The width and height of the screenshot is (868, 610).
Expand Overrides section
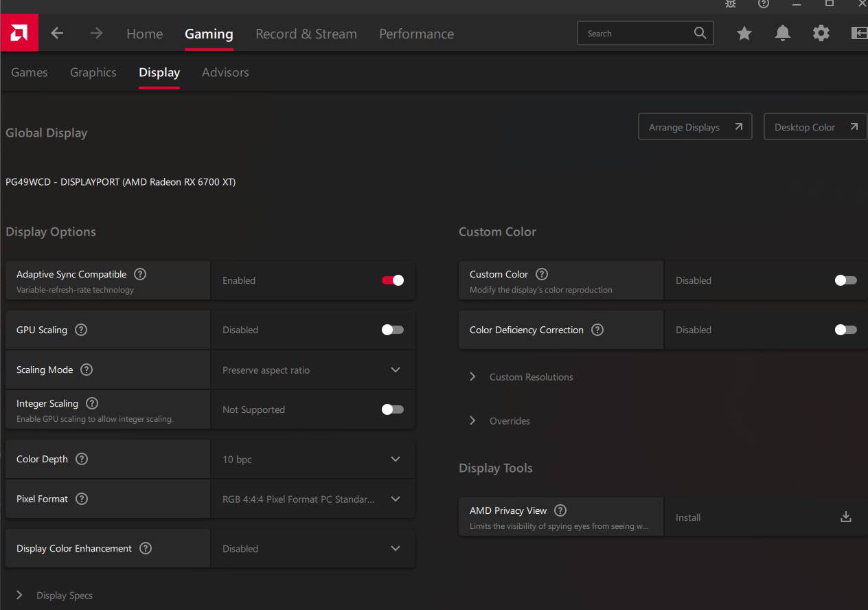[500, 420]
